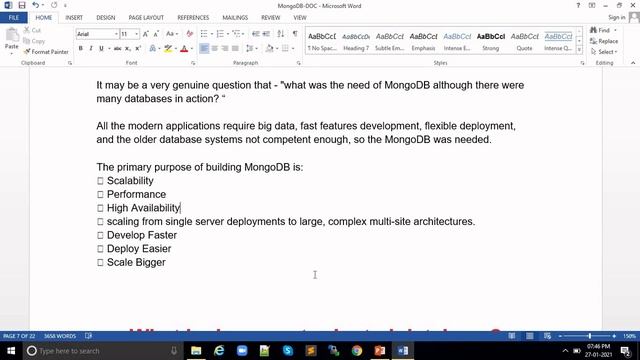The height and width of the screenshot is (360, 640).
Task: Click the Increase Indent icon
Action: tap(266, 34)
